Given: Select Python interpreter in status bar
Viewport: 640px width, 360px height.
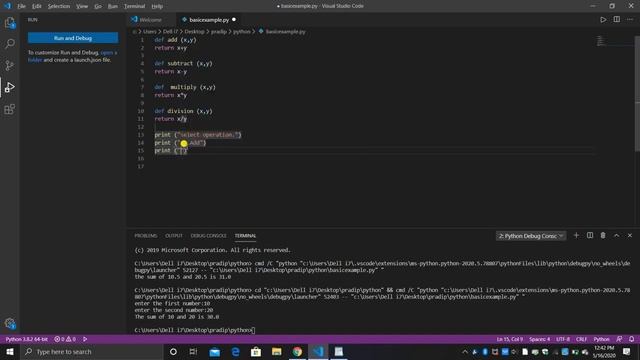Looking at the screenshot, I should (x=27, y=339).
